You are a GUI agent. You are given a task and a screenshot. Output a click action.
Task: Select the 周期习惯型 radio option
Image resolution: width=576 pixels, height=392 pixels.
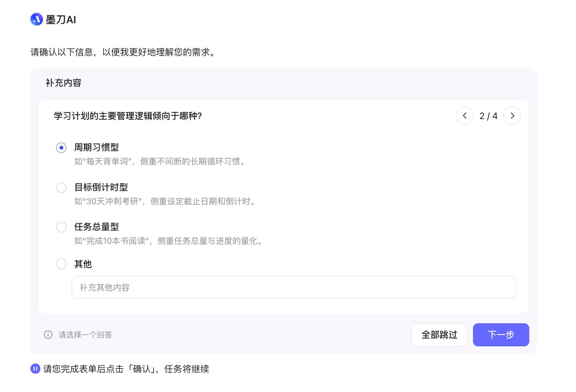pos(61,148)
